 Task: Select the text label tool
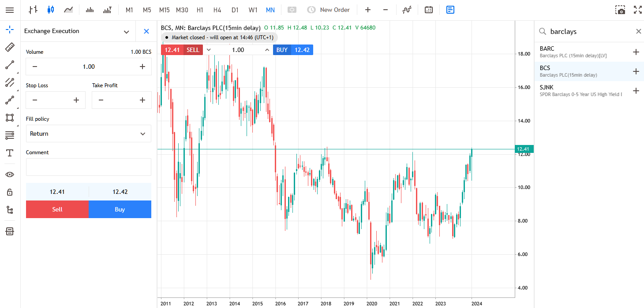(x=10, y=152)
